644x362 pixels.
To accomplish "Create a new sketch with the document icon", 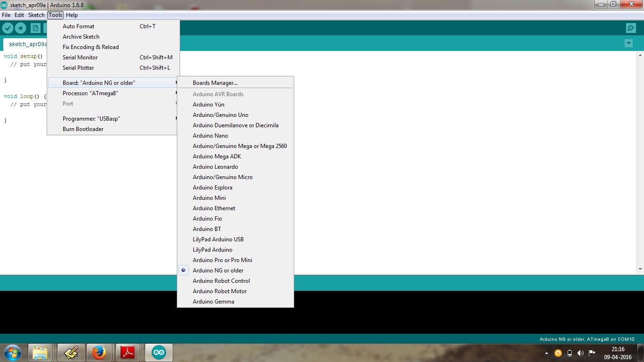I will [x=35, y=28].
